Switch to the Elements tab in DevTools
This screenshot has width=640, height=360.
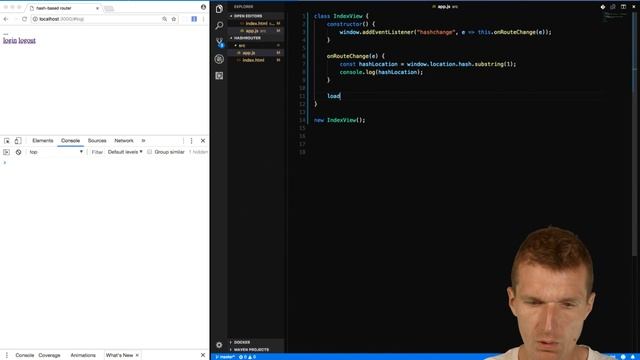click(42, 141)
